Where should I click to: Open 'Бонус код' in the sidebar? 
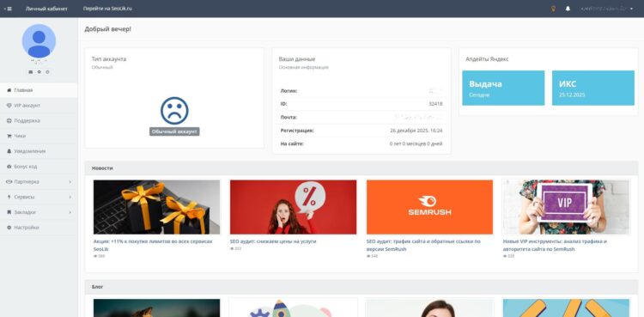coord(39,167)
